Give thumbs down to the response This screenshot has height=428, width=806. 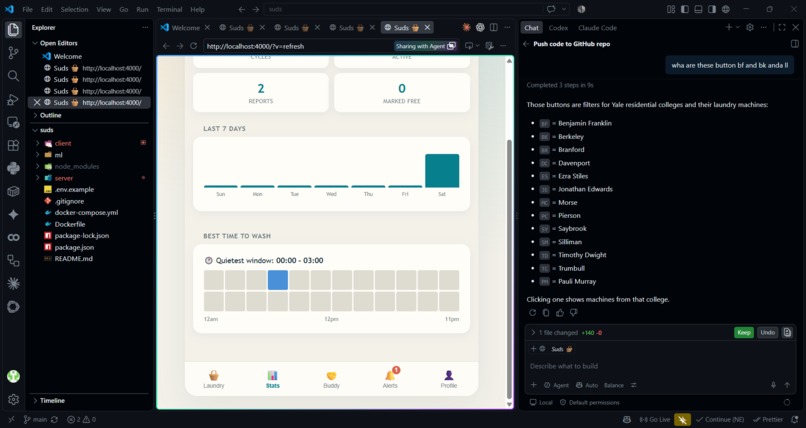click(x=574, y=312)
